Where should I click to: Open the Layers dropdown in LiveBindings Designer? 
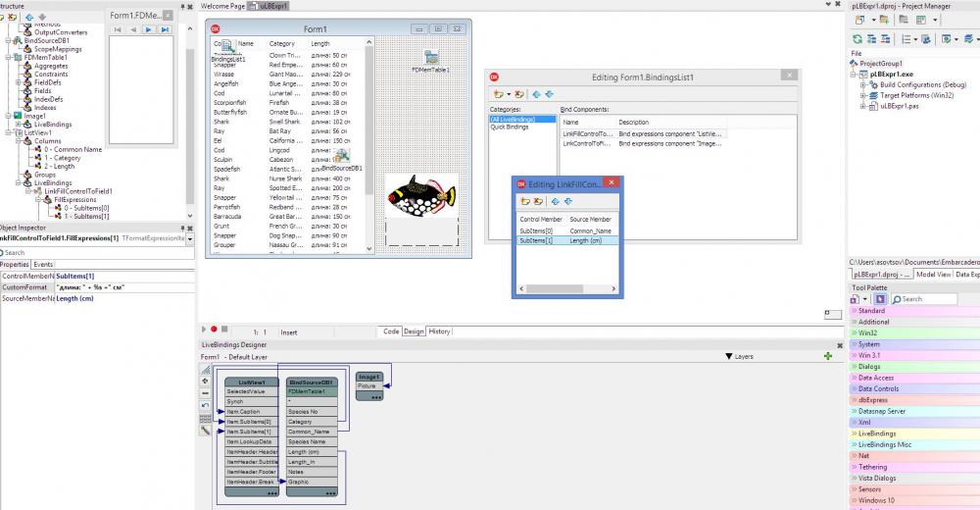coord(739,356)
